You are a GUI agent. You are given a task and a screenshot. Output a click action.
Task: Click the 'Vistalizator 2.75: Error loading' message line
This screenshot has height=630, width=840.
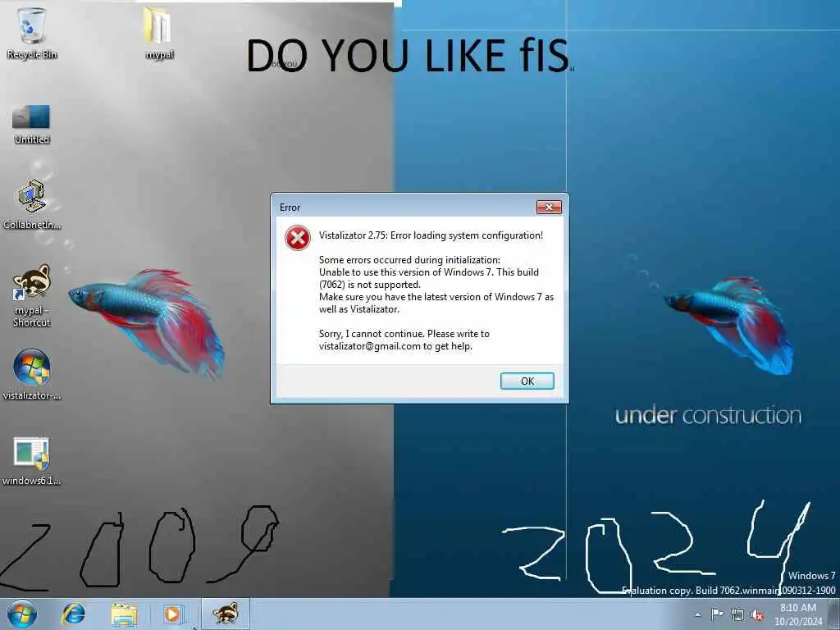point(431,235)
